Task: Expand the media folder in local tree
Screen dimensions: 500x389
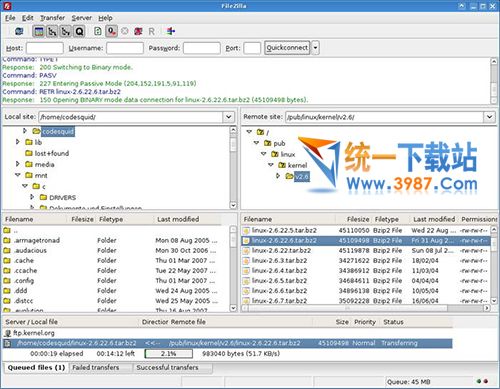Action: (x=18, y=164)
